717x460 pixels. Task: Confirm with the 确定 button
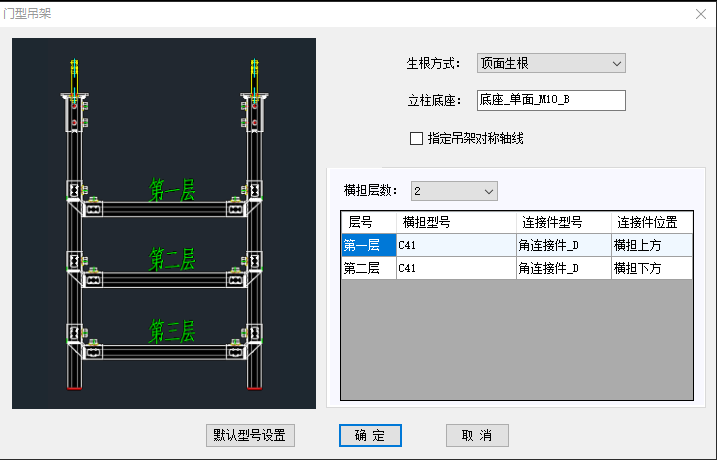[370, 435]
